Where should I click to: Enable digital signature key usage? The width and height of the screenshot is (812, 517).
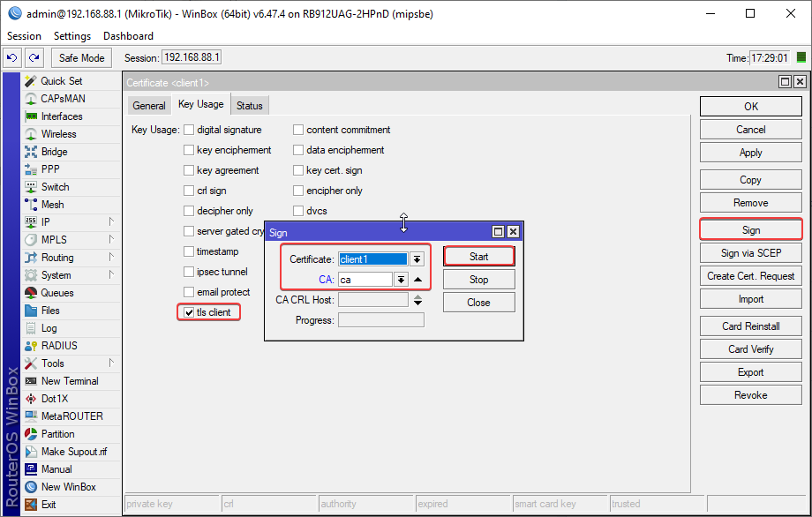pos(189,130)
